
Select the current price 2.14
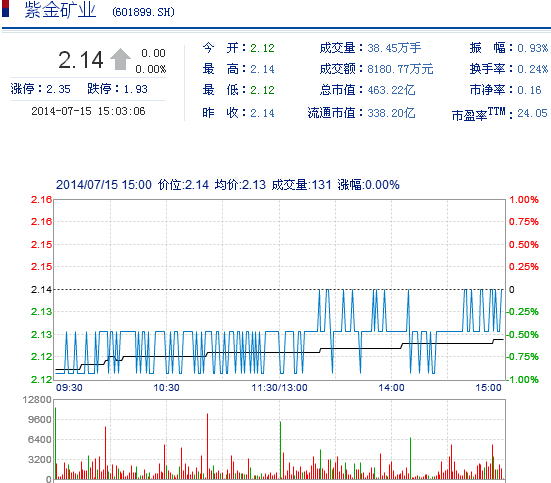tap(81, 59)
